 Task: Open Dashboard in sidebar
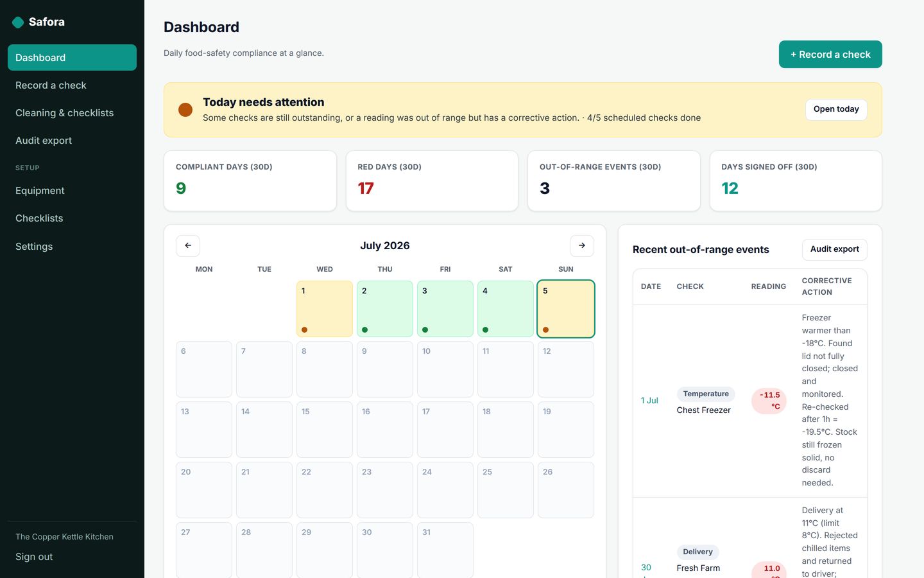tap(72, 57)
